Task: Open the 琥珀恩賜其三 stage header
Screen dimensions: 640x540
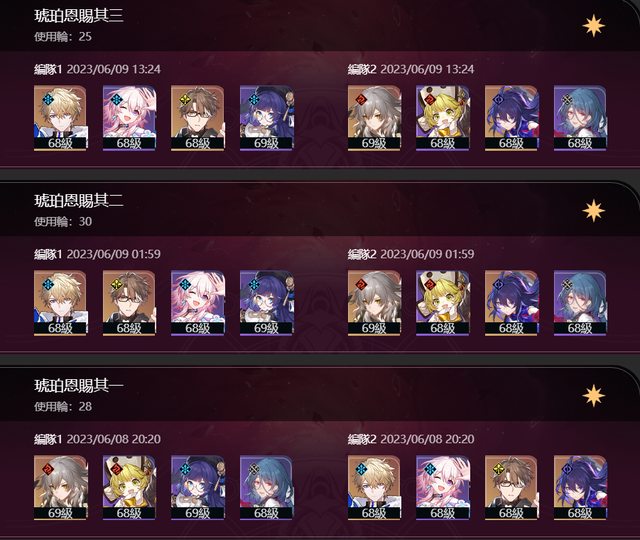Action: coord(320,25)
